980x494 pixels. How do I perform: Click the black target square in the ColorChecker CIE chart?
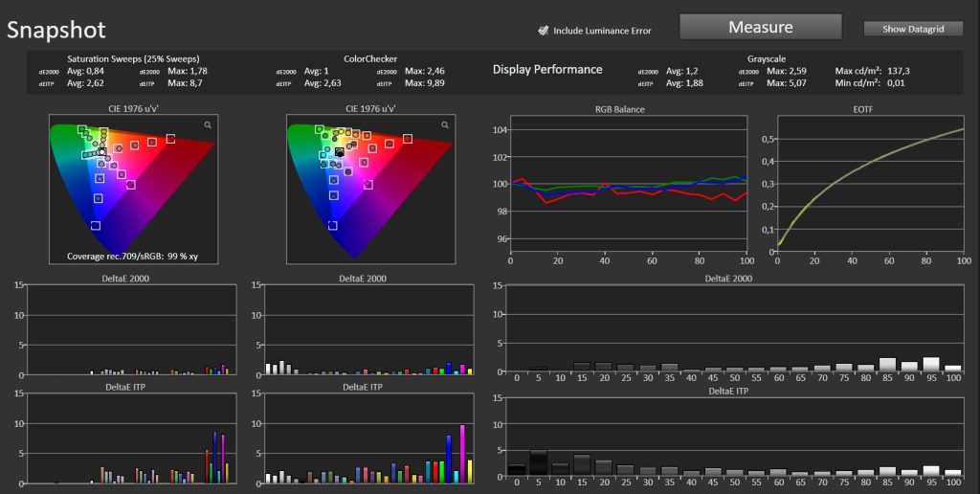click(x=339, y=152)
